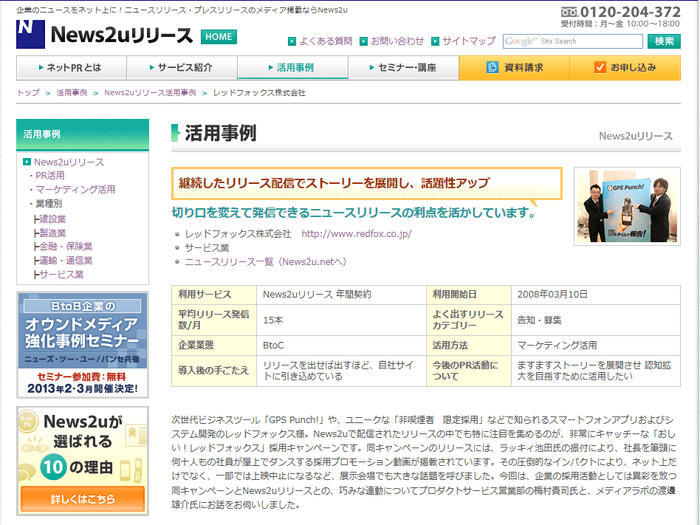This screenshot has height=525, width=700.
Task: Select sidebar サービス業 category
Action: [x=61, y=274]
